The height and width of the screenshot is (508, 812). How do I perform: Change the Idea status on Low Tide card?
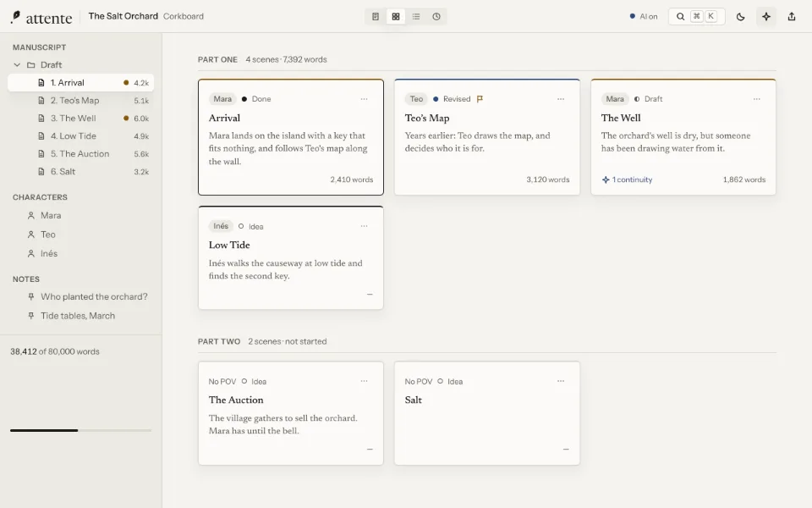(x=250, y=227)
